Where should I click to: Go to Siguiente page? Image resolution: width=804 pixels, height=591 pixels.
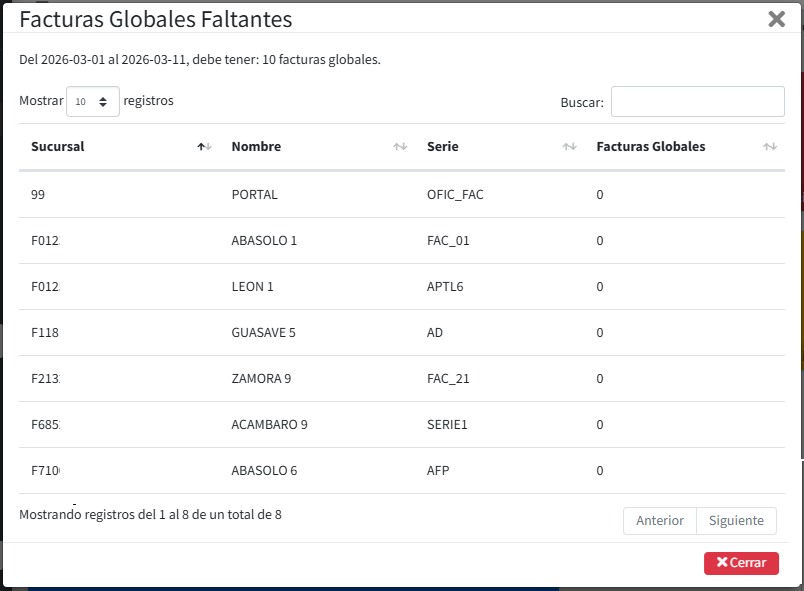pyautogui.click(x=736, y=521)
